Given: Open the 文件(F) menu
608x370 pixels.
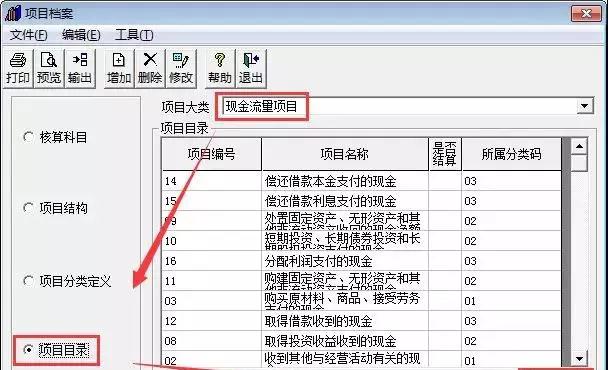Looking at the screenshot, I should click(28, 35).
